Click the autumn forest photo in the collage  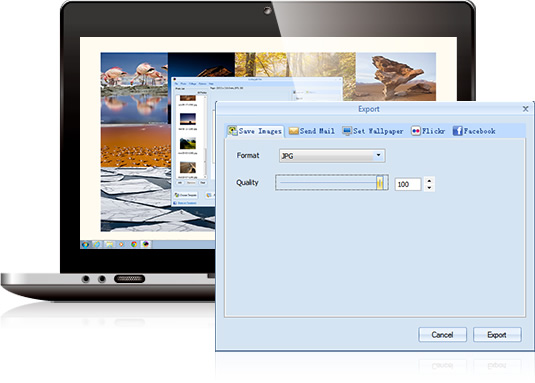click(295, 65)
